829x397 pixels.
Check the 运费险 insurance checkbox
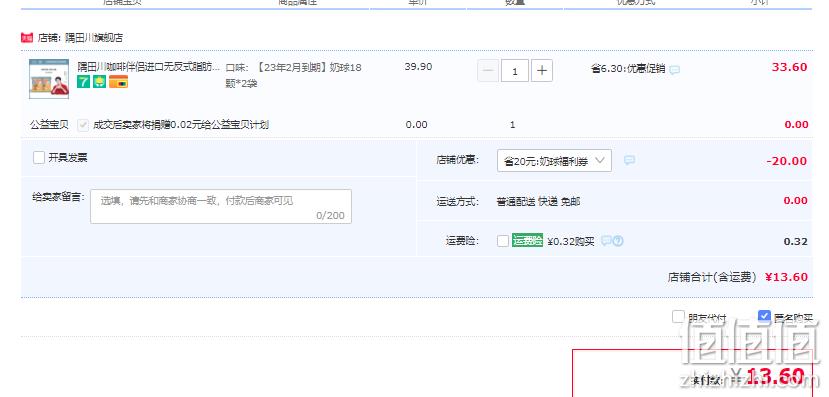(503, 241)
